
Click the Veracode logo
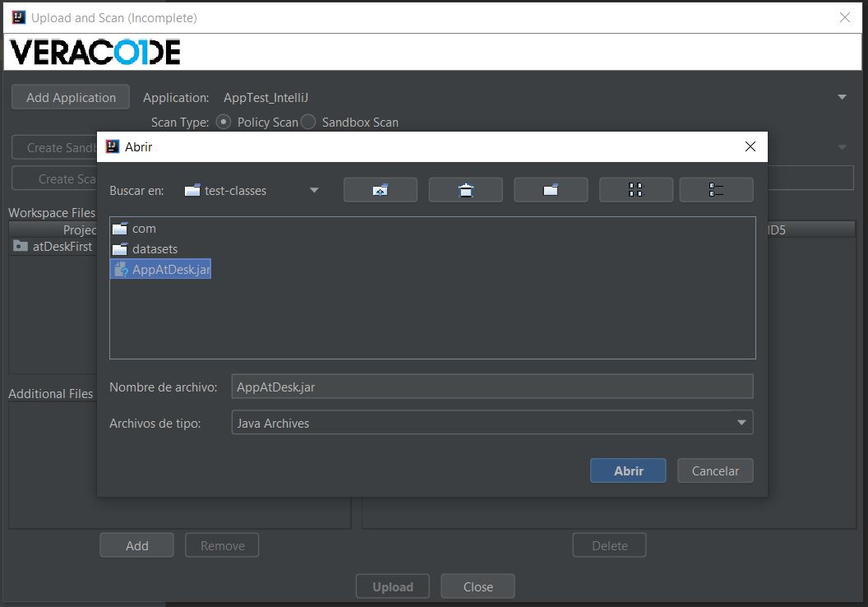click(95, 53)
